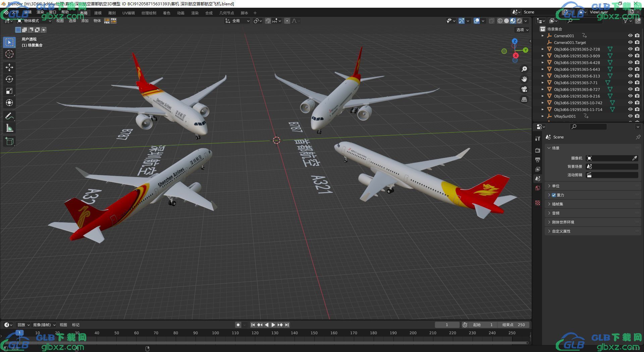Open the 添加 menu in viewport header
This screenshot has width=644, height=352.
[85, 21]
